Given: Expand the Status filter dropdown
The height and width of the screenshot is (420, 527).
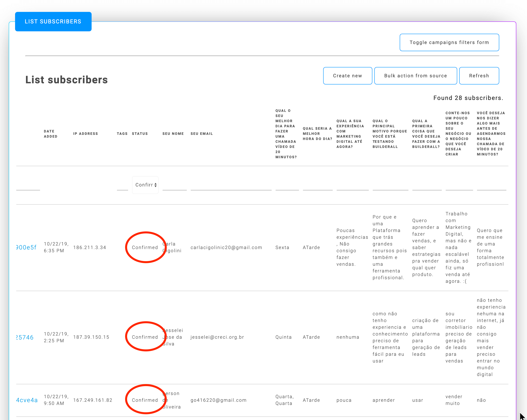Looking at the screenshot, I should (x=146, y=185).
